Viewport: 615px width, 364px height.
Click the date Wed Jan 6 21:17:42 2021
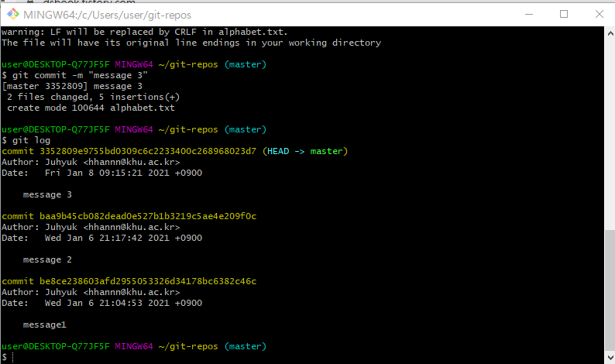click(107, 238)
